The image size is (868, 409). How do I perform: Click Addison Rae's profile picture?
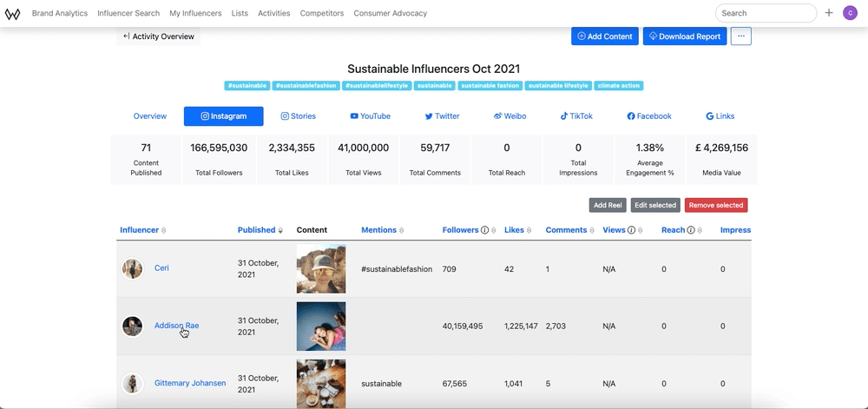(132, 326)
